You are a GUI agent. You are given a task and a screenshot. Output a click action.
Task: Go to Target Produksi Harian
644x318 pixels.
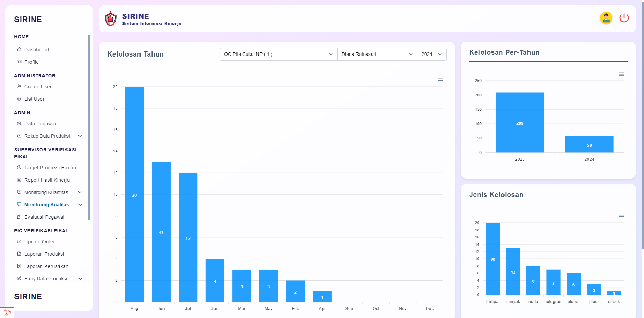click(50, 168)
